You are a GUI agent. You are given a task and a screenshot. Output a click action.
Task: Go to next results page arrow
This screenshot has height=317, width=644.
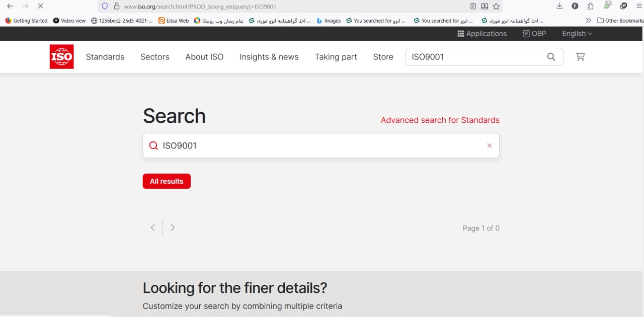173,227
